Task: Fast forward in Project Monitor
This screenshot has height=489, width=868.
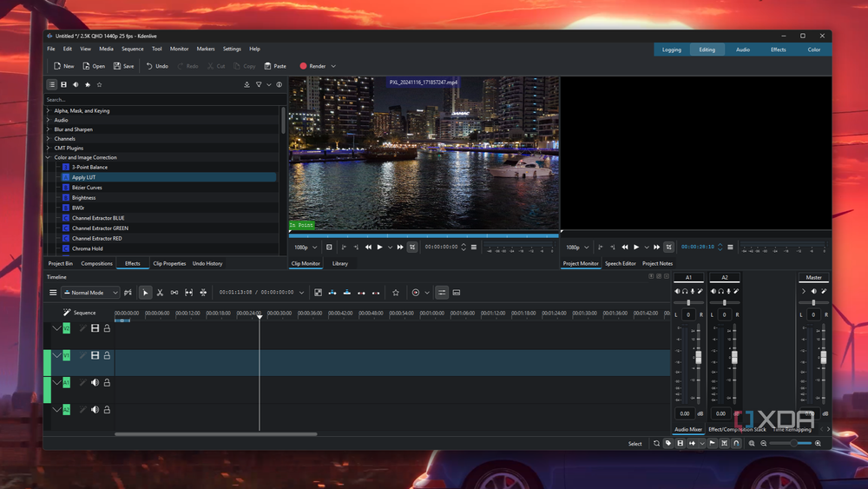Action: [x=656, y=247]
